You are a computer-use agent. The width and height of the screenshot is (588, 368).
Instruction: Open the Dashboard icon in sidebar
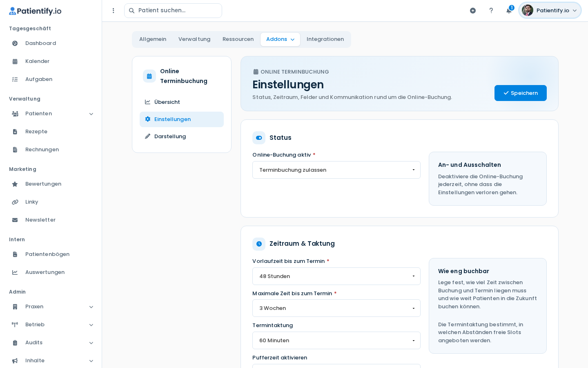(x=15, y=43)
